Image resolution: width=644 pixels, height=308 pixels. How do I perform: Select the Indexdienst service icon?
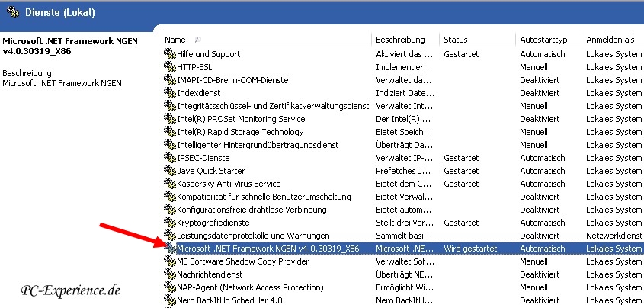point(169,93)
